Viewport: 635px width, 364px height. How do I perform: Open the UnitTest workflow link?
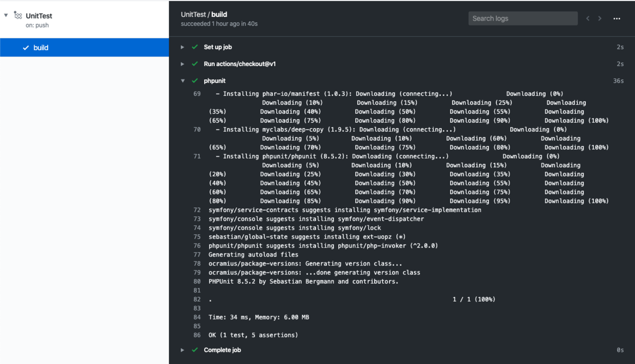[x=39, y=16]
